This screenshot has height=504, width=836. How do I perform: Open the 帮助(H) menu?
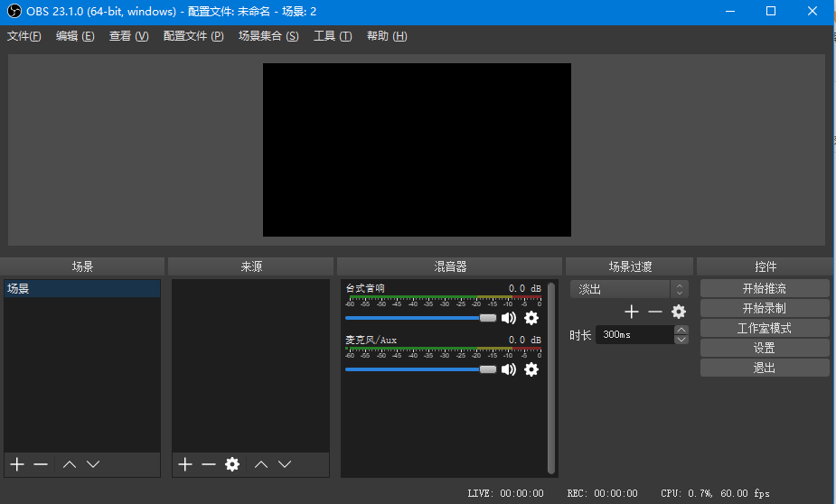[387, 36]
